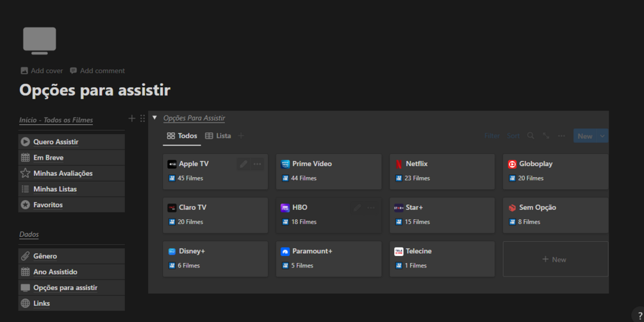Click the Add comment button
The width and height of the screenshot is (644, 322).
[x=97, y=71]
